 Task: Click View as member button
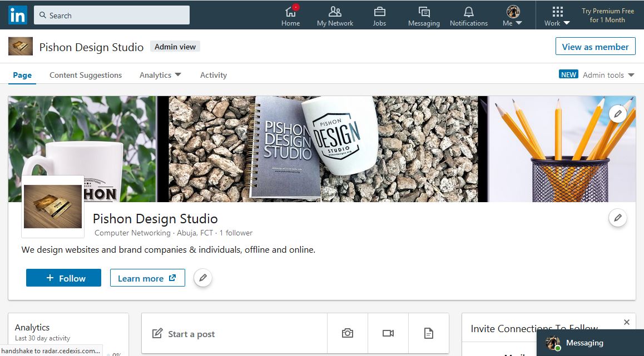point(595,46)
